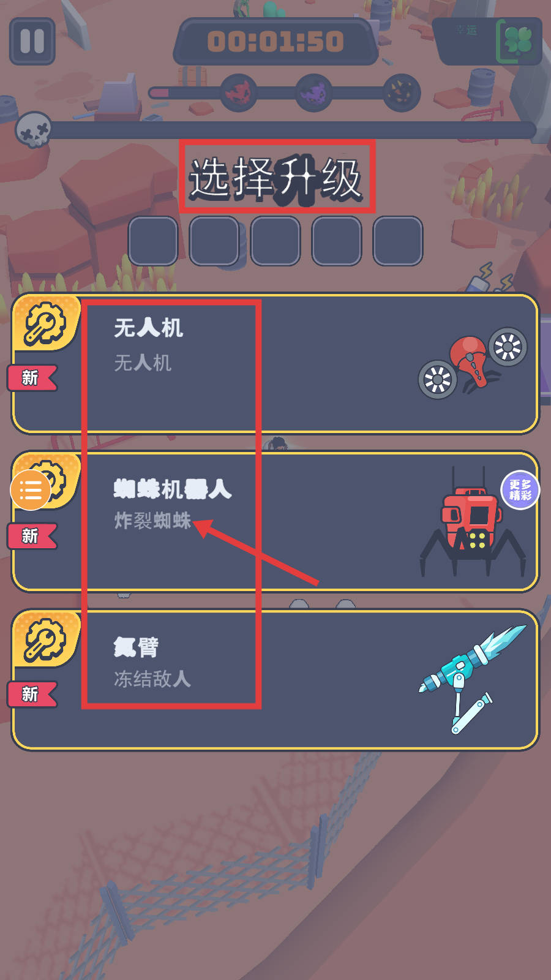The height and width of the screenshot is (980, 551).
Task: Pause the game with the pause button
Action: 32,42
